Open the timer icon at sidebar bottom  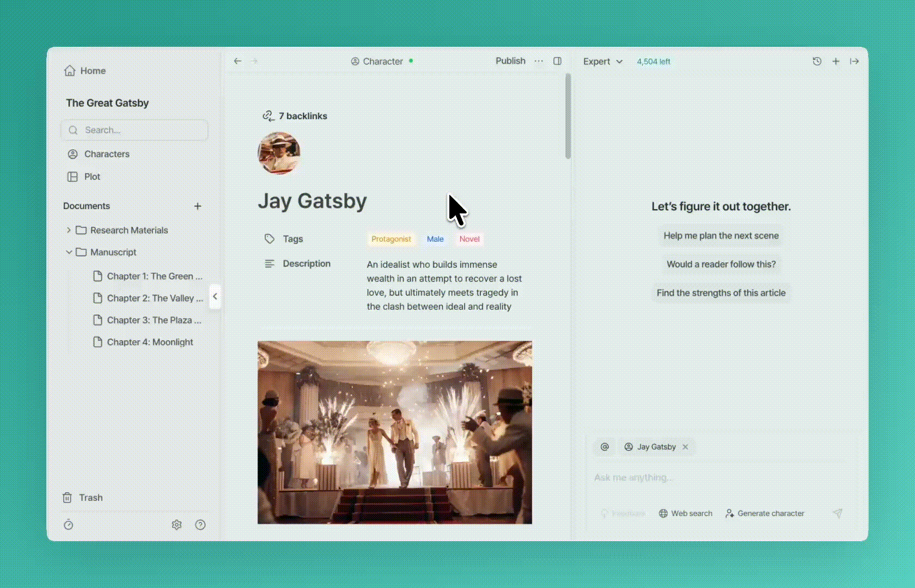click(68, 525)
